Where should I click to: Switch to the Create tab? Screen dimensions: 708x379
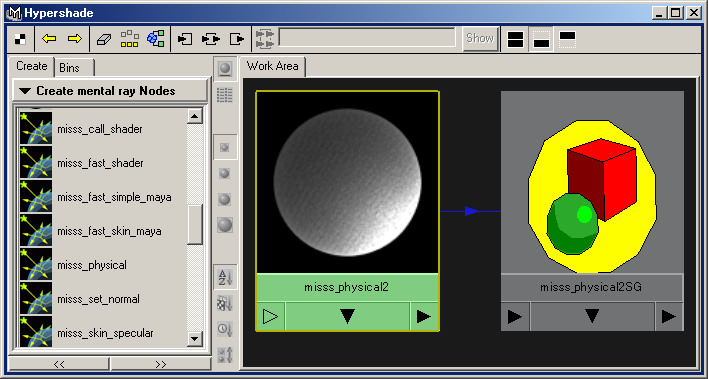tap(31, 67)
